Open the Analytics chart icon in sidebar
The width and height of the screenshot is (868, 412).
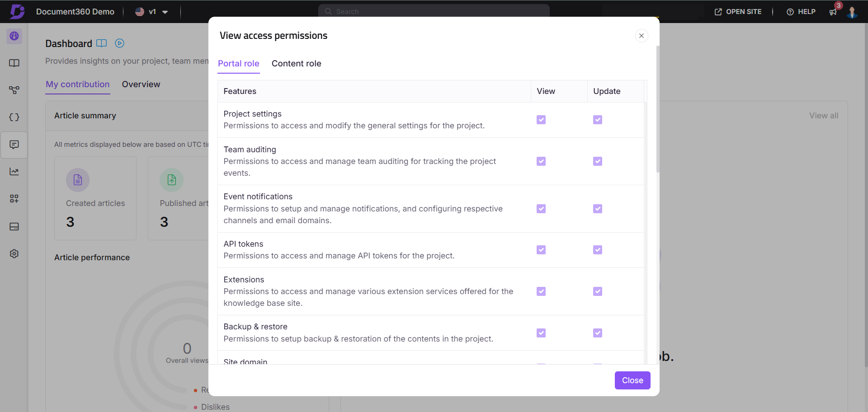coord(14,172)
